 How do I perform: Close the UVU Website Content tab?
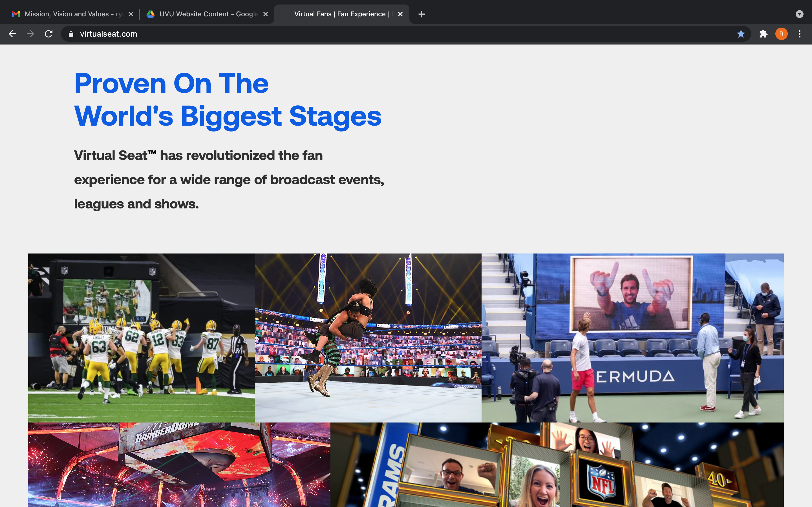[265, 14]
